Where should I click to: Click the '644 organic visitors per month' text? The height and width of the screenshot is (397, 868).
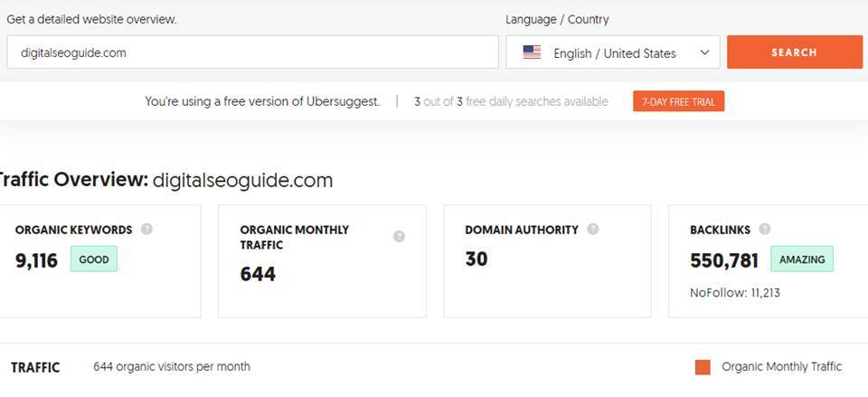click(172, 366)
